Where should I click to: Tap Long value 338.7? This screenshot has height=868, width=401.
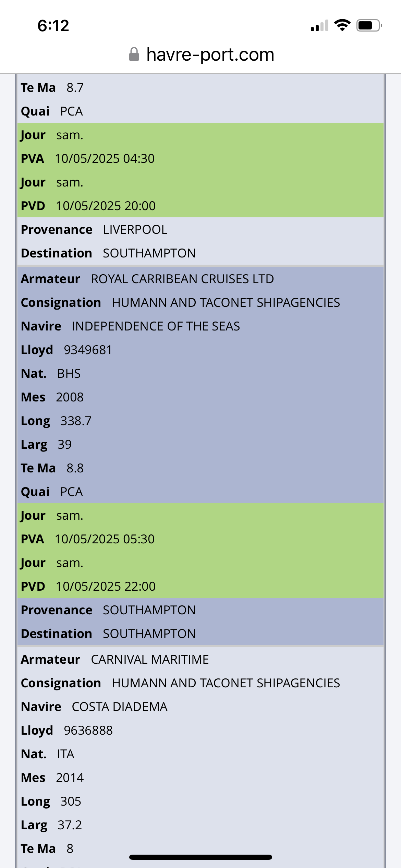click(76, 421)
